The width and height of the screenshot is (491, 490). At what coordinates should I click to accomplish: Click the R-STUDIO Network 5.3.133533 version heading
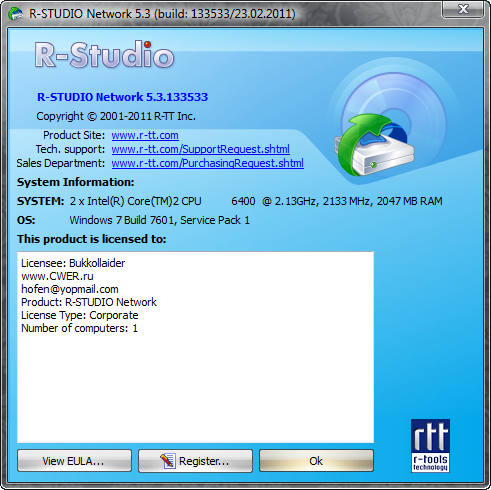(122, 97)
